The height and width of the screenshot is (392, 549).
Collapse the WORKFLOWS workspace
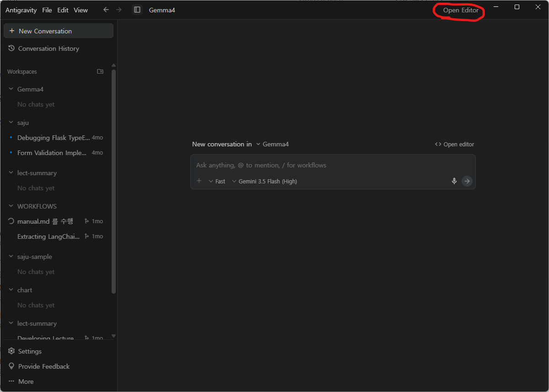point(11,206)
